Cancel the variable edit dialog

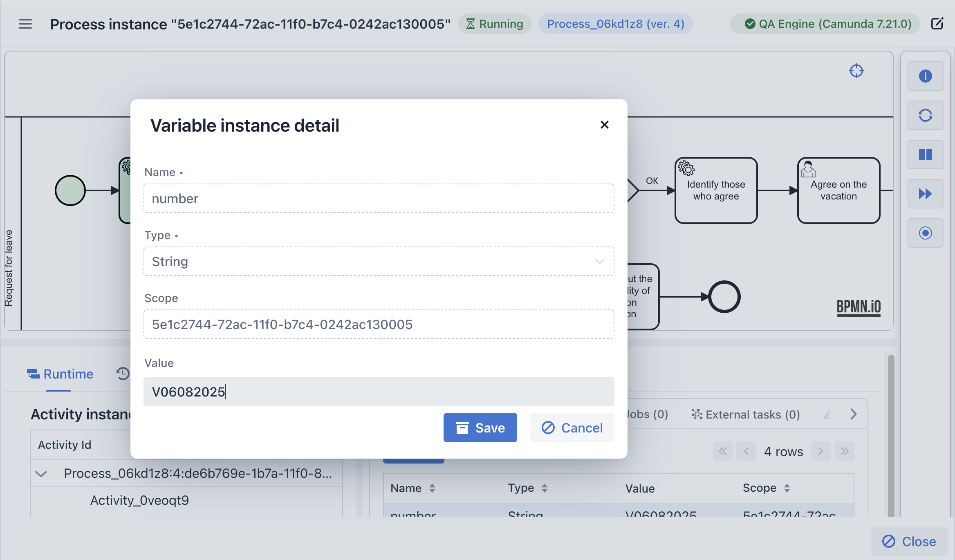[x=572, y=428]
